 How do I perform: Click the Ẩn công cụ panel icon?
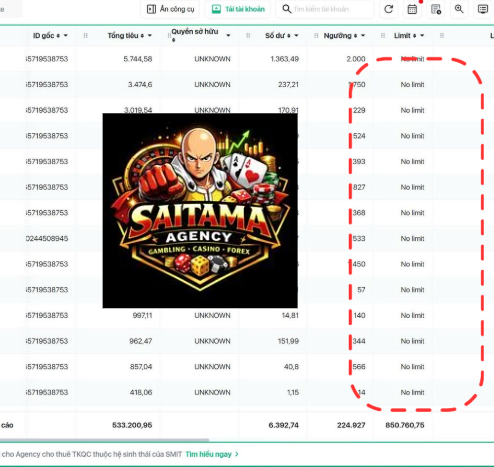pos(151,9)
